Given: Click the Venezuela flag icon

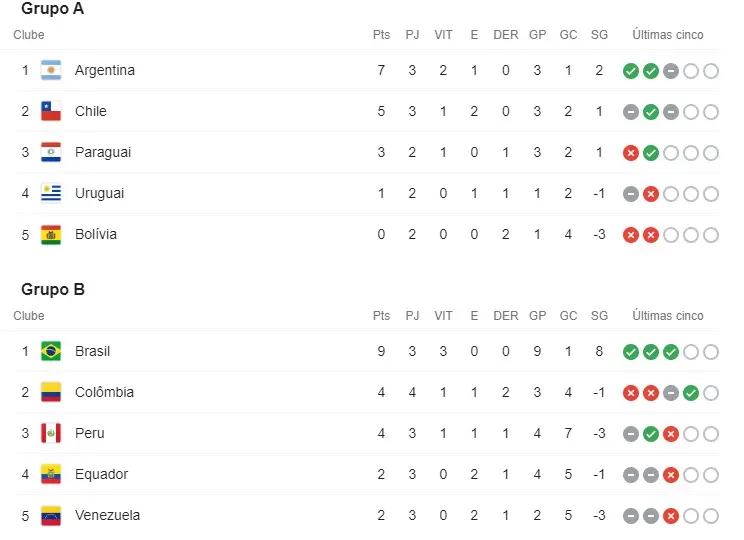Looking at the screenshot, I should 51,516.
